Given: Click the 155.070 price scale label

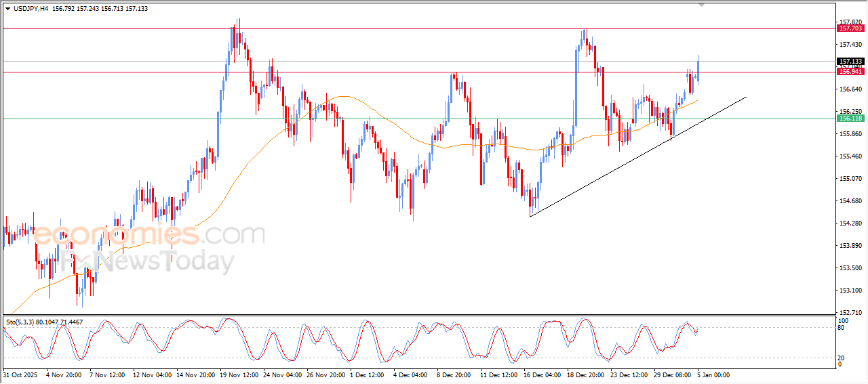Looking at the screenshot, I should pos(850,179).
